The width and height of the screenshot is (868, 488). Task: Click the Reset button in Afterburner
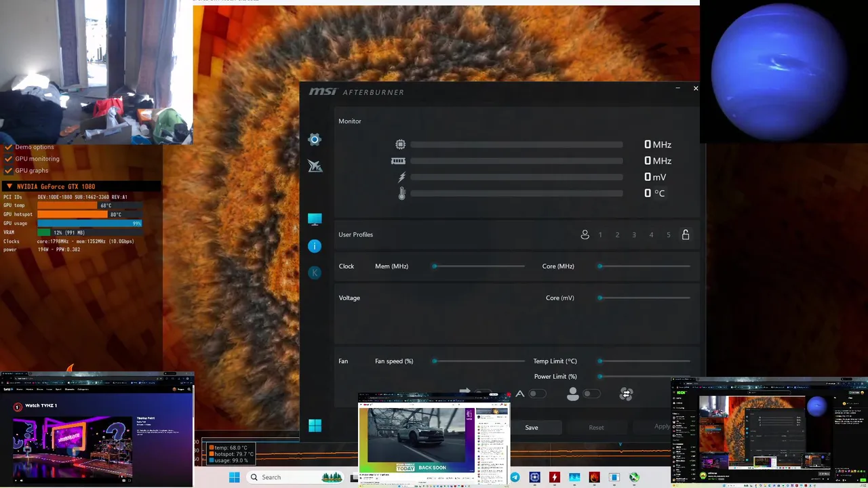(x=596, y=428)
